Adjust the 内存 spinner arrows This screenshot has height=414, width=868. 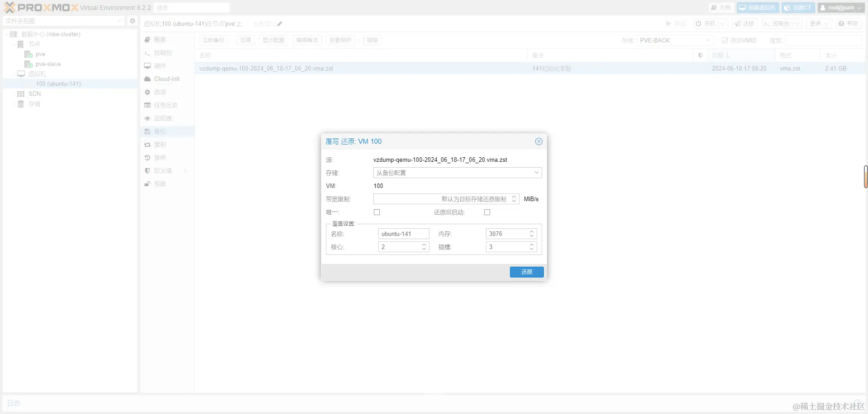point(532,234)
